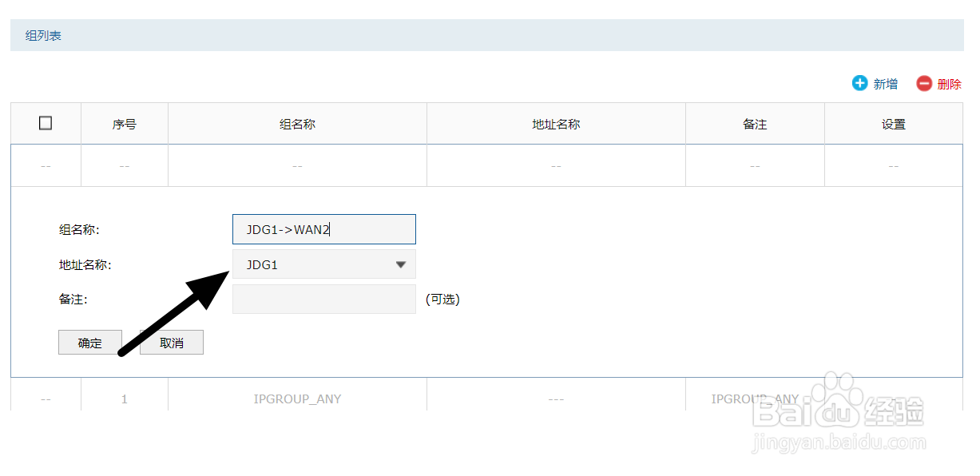Click the empty 备注 remark input field
This screenshot has width=980, height=476.
(323, 299)
